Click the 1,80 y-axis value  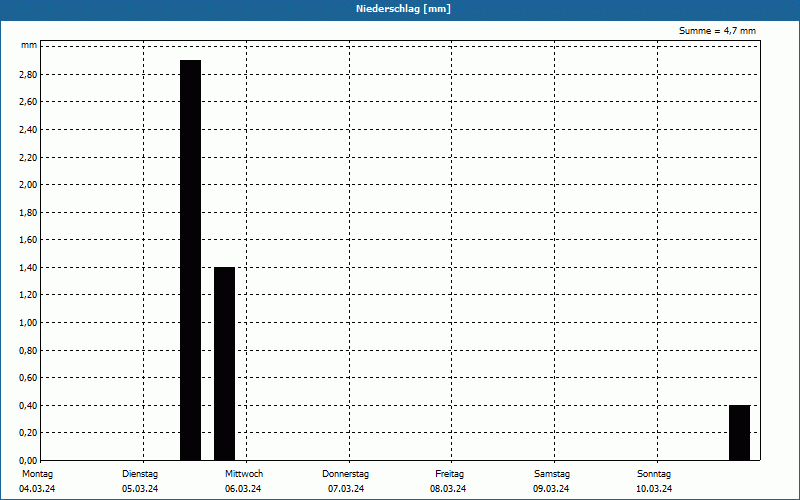[28, 213]
